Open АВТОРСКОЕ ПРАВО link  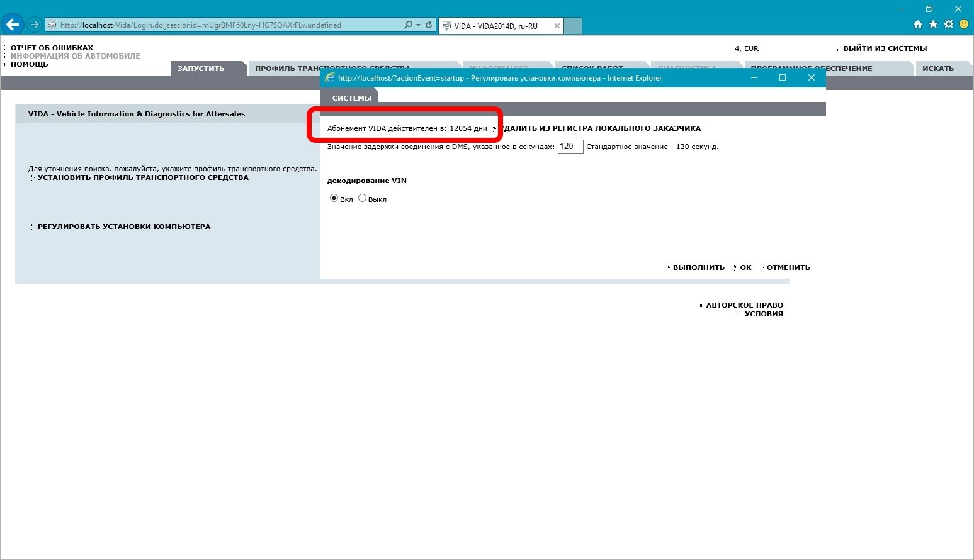[744, 305]
